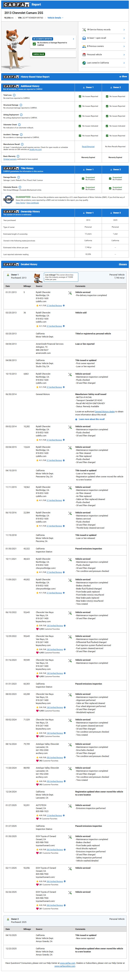Click the Recall Reported link
Image resolution: width=130 pixels, height=980 pixels.
pyautogui.click(x=88, y=146)
